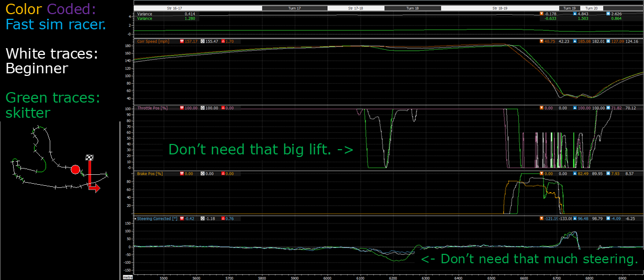Click the min icon in Steering Corrected row
Image resolution: width=644 pixels, height=280 pixels.
tap(541, 219)
